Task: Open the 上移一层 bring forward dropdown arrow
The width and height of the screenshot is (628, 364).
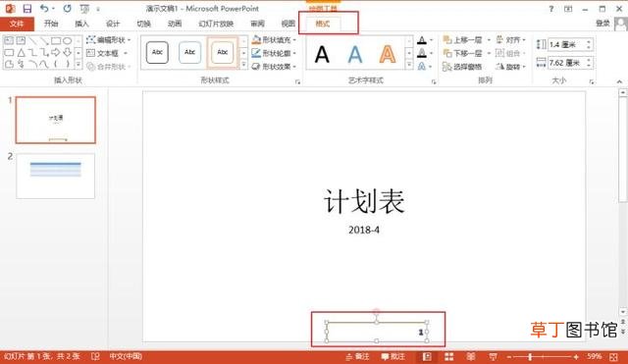Action: coord(489,39)
